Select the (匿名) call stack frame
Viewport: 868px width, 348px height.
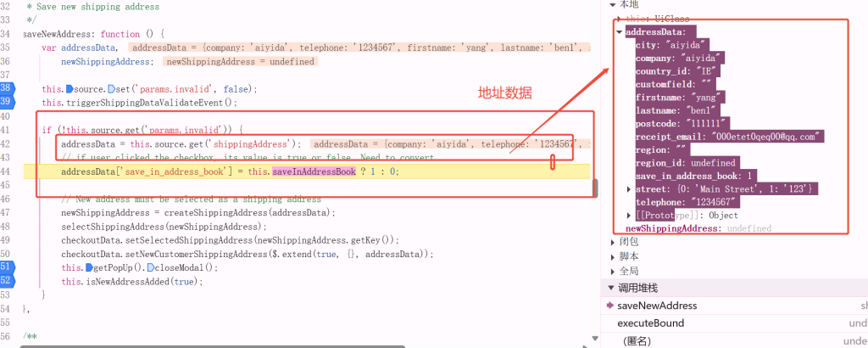pos(636,341)
